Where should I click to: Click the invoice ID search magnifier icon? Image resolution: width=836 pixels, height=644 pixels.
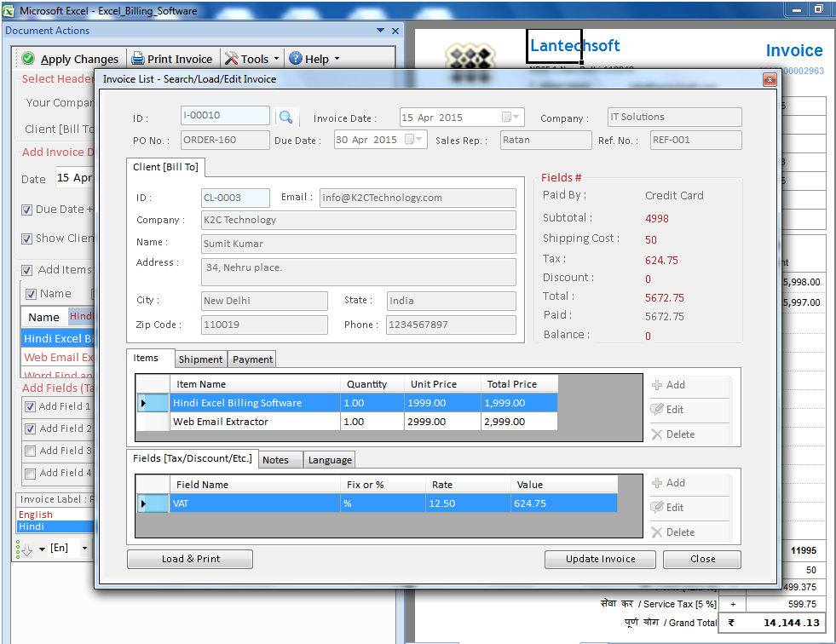coord(285,118)
